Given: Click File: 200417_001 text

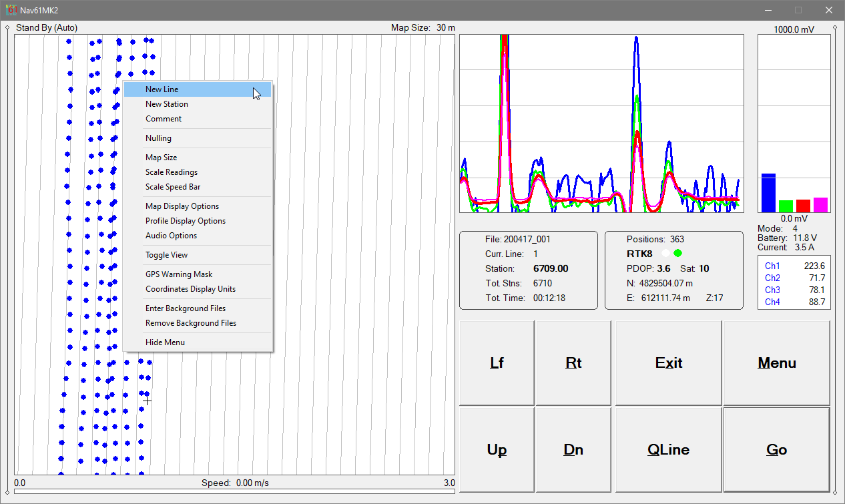Looking at the screenshot, I should [518, 239].
